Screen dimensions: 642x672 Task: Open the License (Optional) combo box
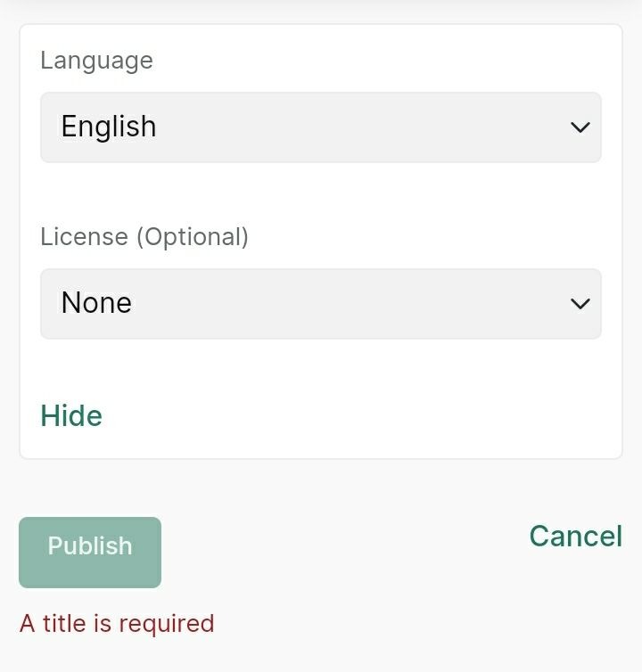click(x=320, y=304)
